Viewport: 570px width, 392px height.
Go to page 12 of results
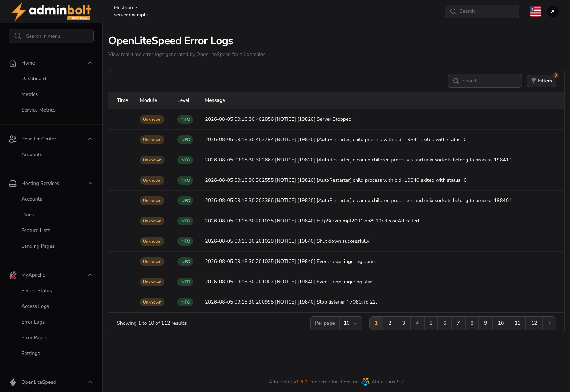534,323
